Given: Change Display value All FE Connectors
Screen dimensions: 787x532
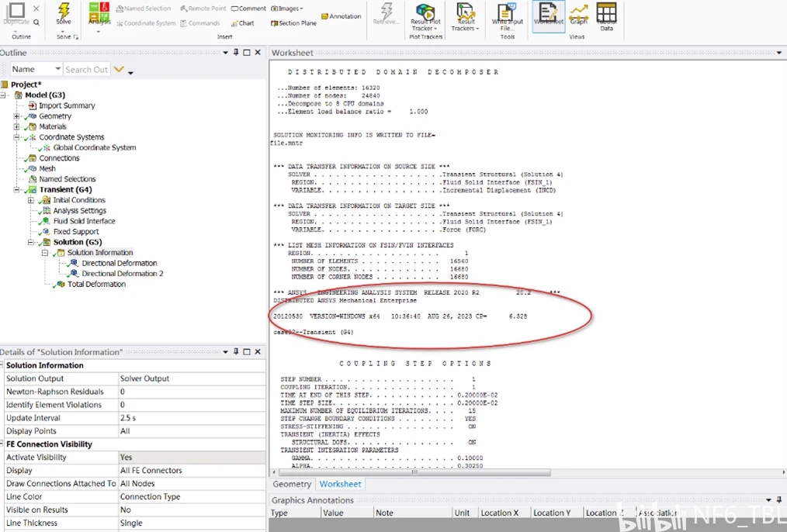Looking at the screenshot, I should click(192, 470).
